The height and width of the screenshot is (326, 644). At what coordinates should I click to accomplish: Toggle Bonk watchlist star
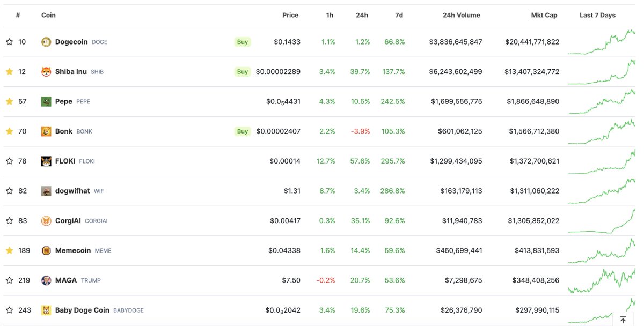pos(9,131)
